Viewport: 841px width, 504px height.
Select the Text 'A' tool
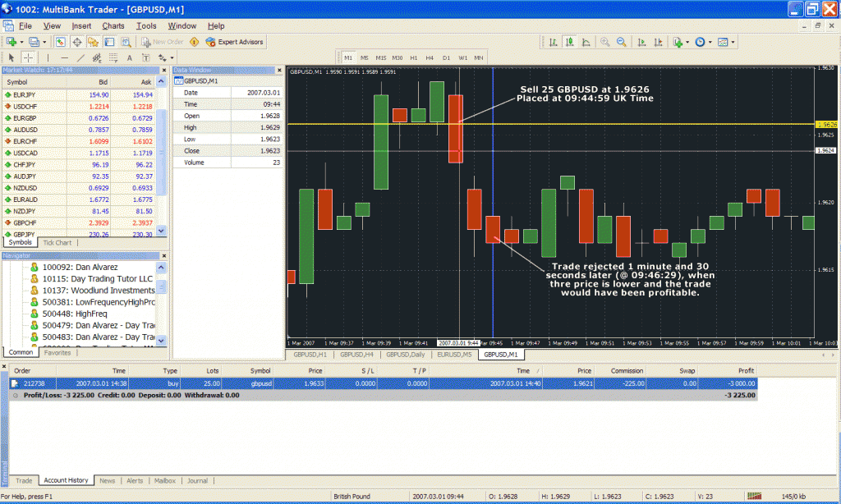(129, 57)
